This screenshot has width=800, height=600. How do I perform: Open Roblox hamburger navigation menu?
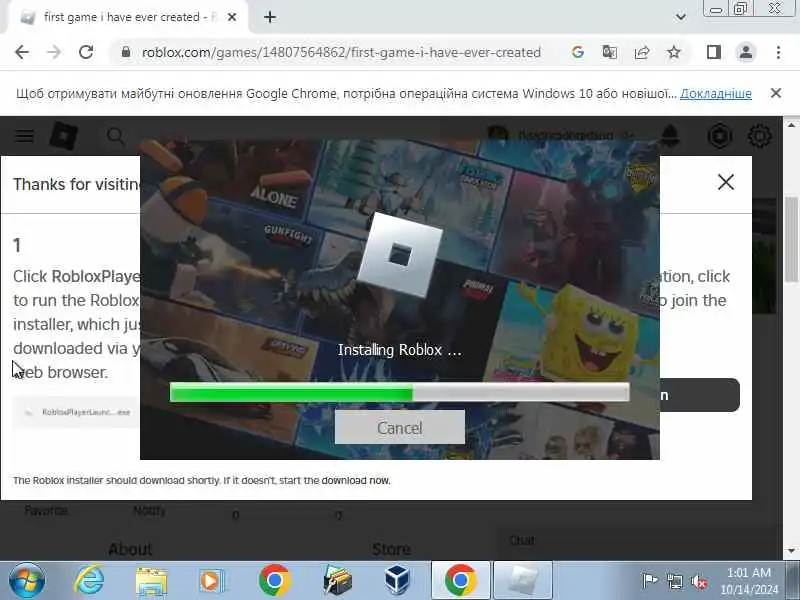(24, 136)
